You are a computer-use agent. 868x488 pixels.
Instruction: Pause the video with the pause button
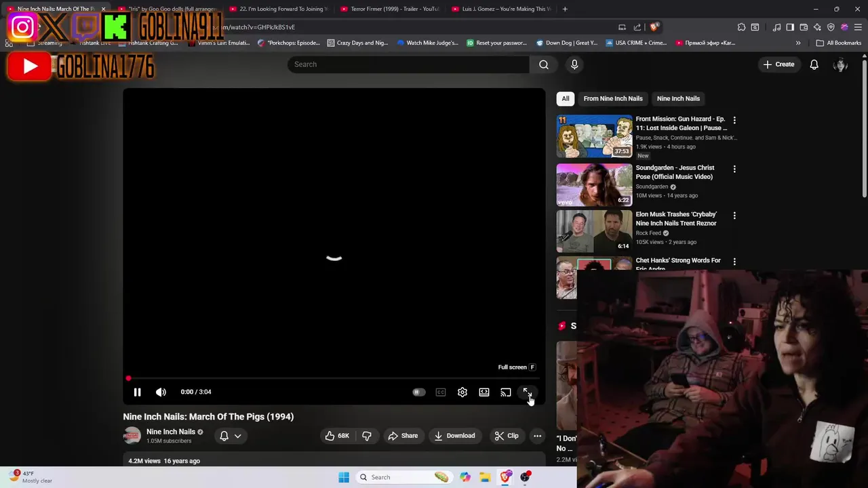(x=137, y=392)
